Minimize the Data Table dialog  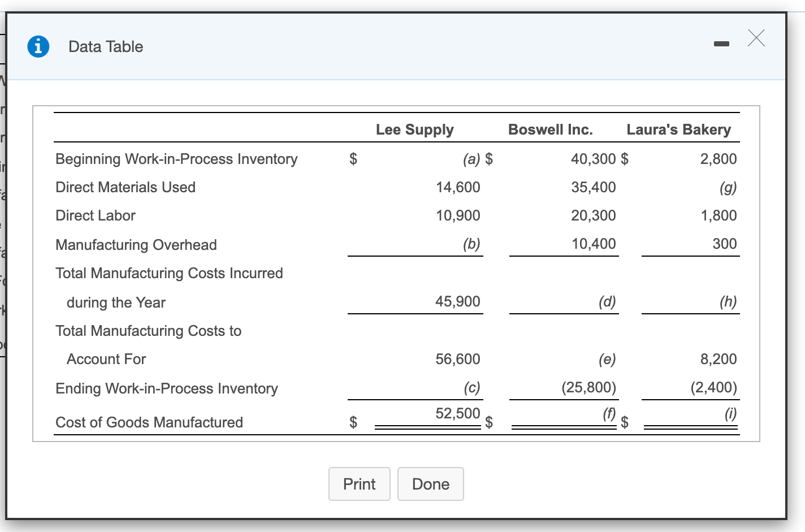coord(721,44)
